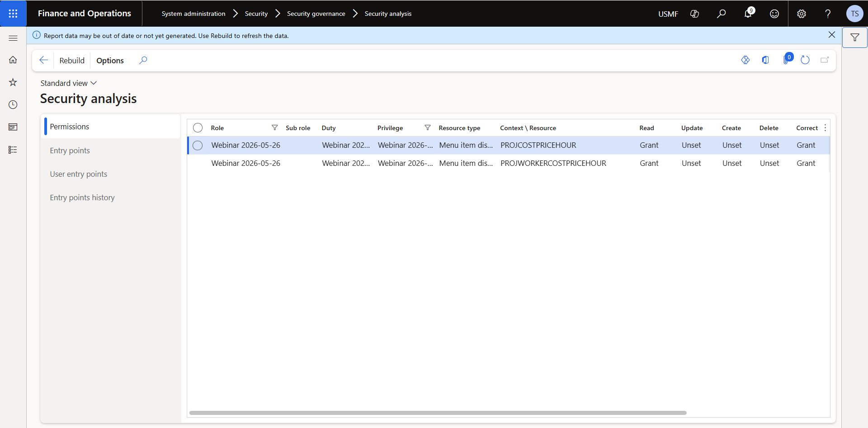Search the action pane with magnifier
This screenshot has height=428, width=868.
tap(143, 60)
